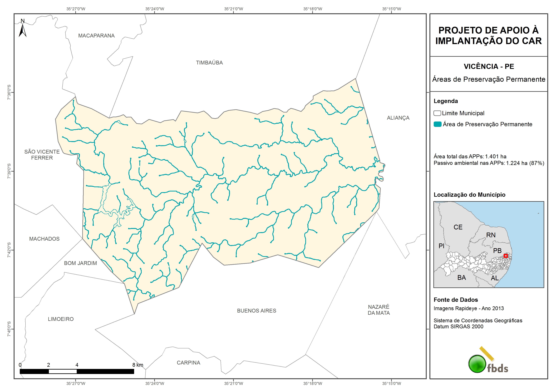
Task: Click the LIMOEIRO label on the map
Action: tap(61, 319)
